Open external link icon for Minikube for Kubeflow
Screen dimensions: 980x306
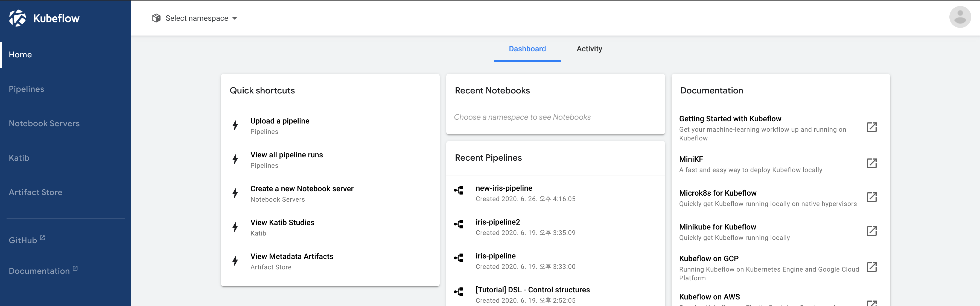point(871,231)
